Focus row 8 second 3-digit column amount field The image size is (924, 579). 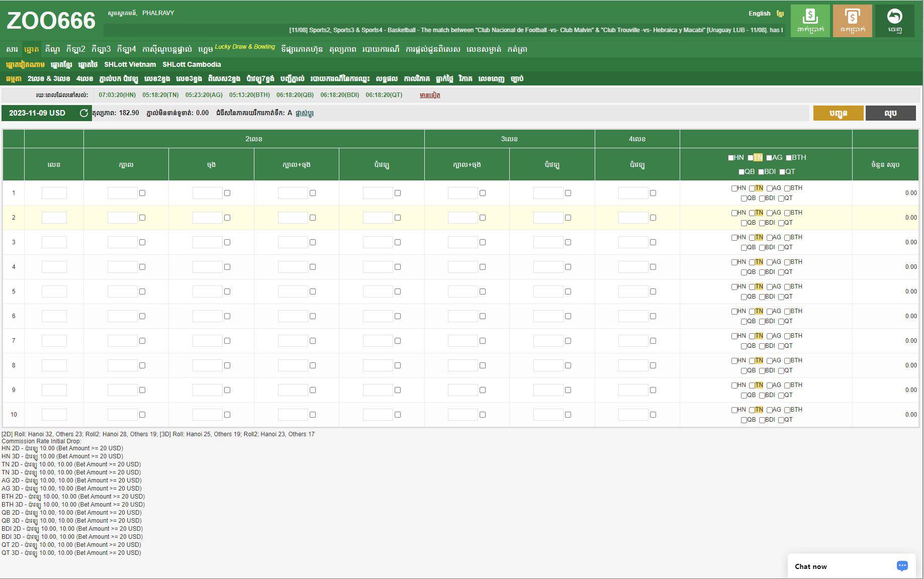(548, 365)
